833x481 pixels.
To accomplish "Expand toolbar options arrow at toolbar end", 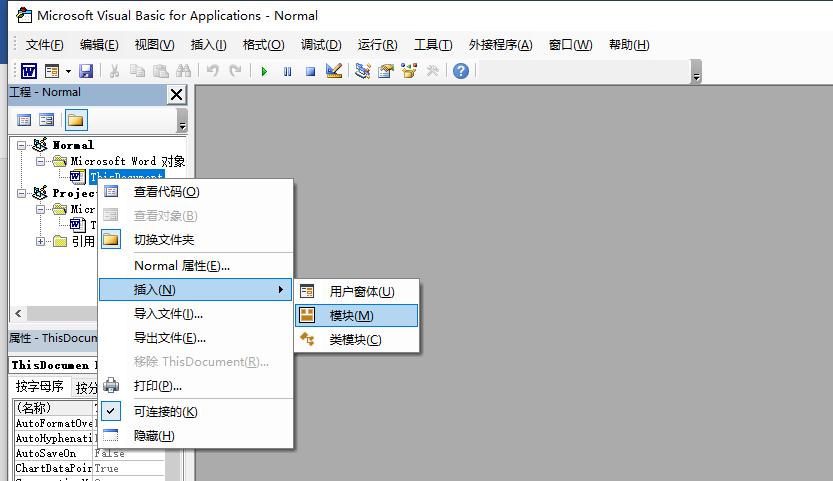I will pos(696,72).
